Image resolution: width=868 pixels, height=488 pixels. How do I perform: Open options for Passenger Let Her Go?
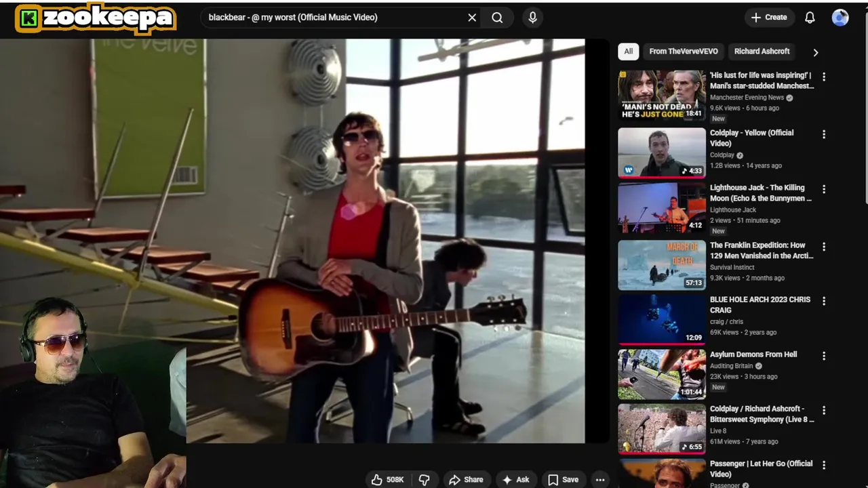pos(824,466)
